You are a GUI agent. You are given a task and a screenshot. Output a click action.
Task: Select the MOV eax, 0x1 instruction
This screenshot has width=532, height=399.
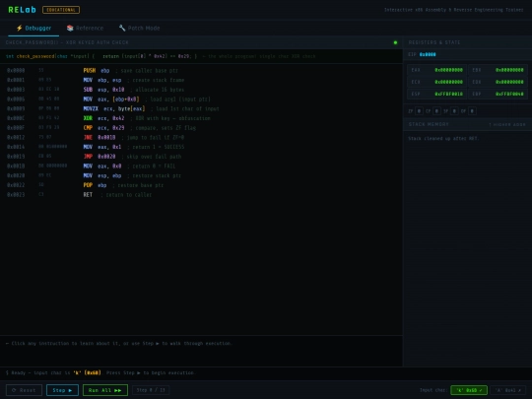(201, 147)
